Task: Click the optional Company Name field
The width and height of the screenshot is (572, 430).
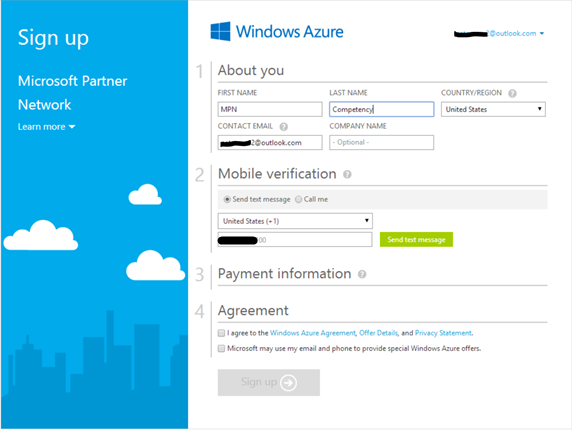Action: click(x=382, y=142)
